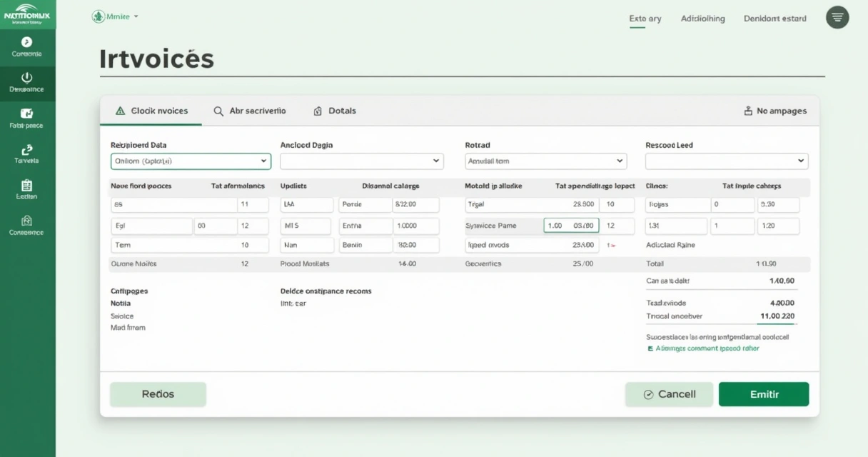
Task: Open the Ledton calendar sidebar icon
Action: (27, 184)
